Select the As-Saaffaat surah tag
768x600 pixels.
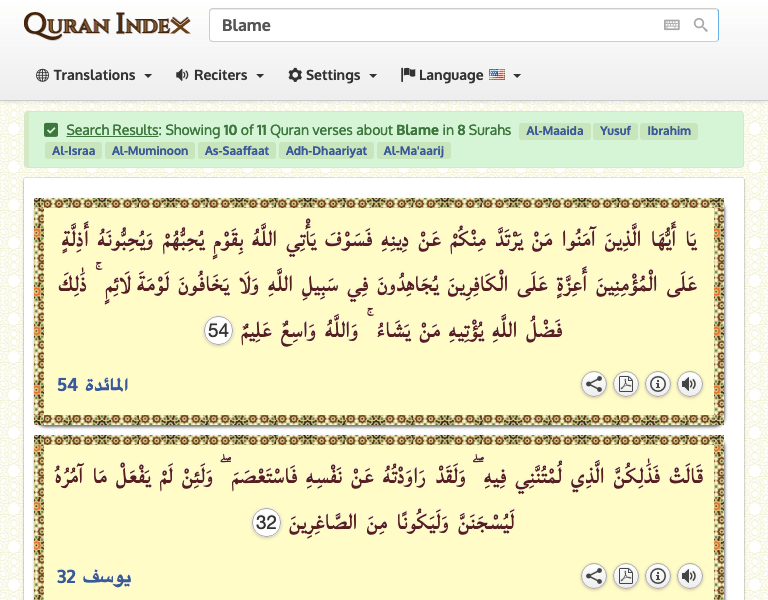(x=237, y=151)
